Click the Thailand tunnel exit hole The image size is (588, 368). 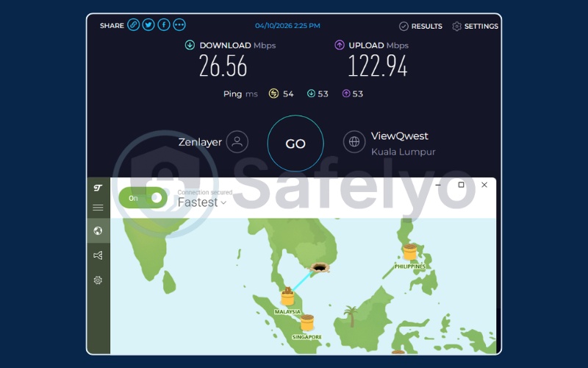(320, 267)
